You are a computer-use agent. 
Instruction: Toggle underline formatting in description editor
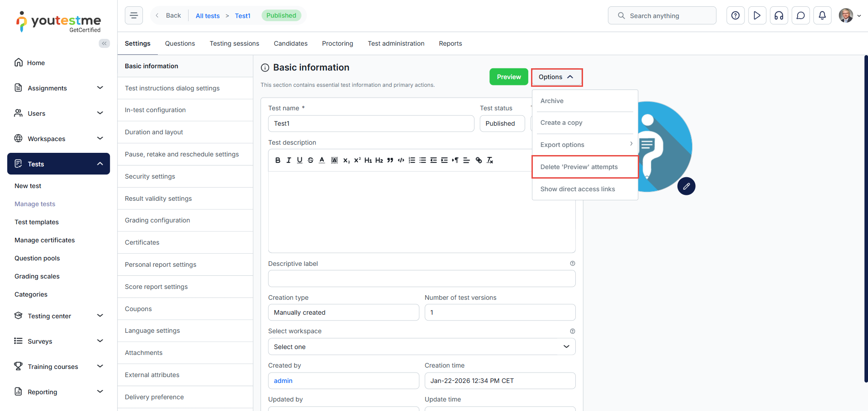[299, 160]
